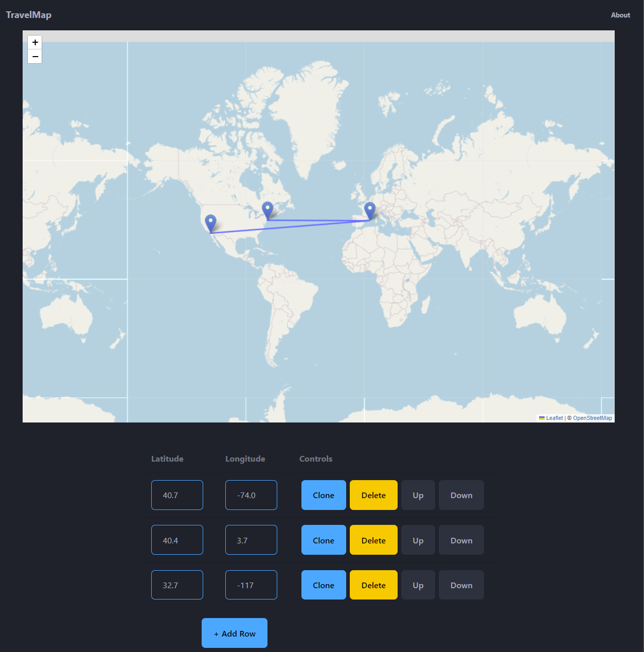The image size is (644, 652).
Task: Open the About page
Action: [x=620, y=15]
